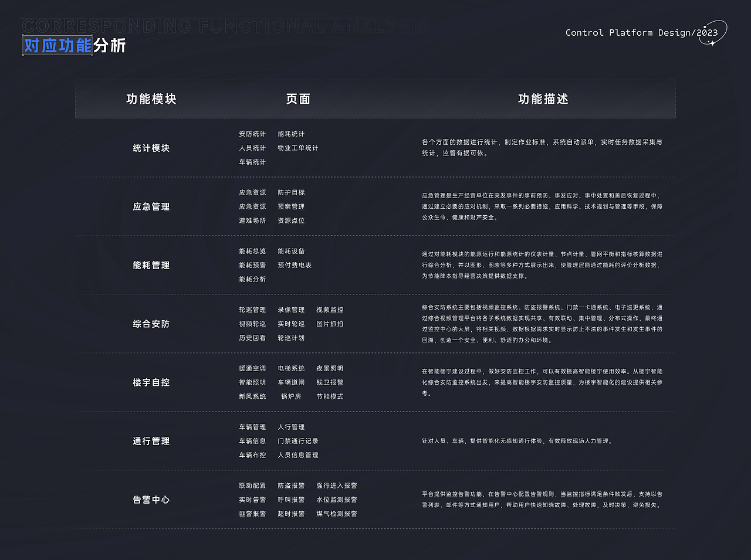Click the 物业工单统计 page item
Image resolution: width=751 pixels, height=560 pixels.
(x=299, y=148)
